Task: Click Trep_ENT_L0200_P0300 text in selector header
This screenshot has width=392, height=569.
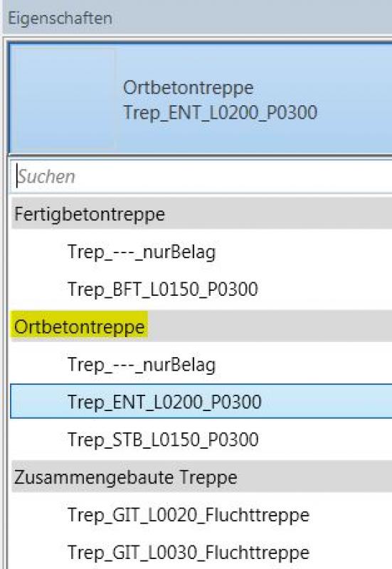Action: [x=221, y=112]
